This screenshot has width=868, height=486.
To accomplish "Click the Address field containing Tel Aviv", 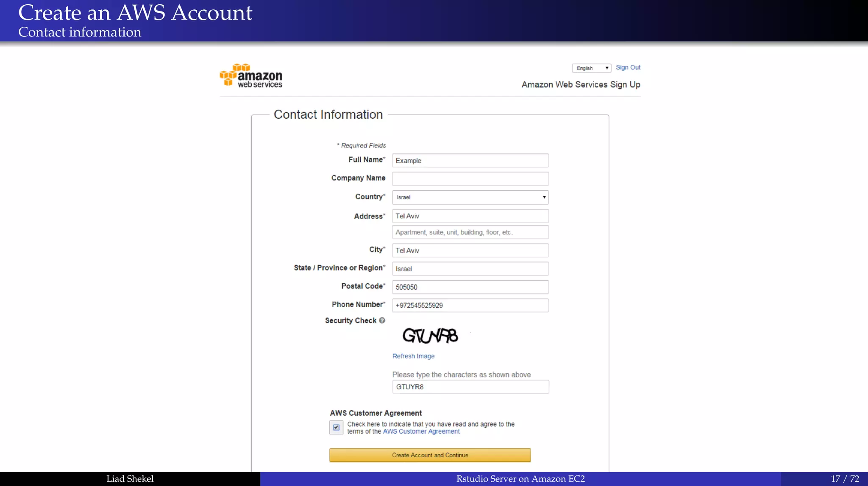I will point(470,216).
